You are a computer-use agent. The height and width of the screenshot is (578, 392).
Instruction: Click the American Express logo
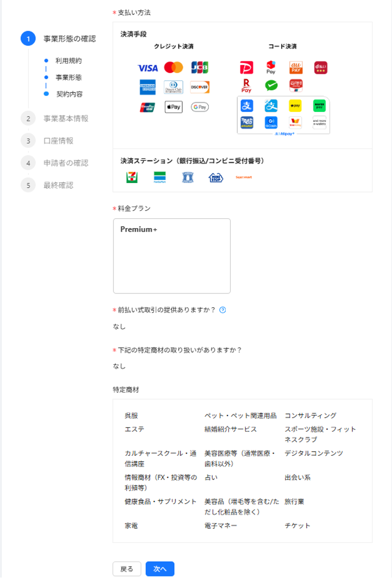[x=147, y=88]
